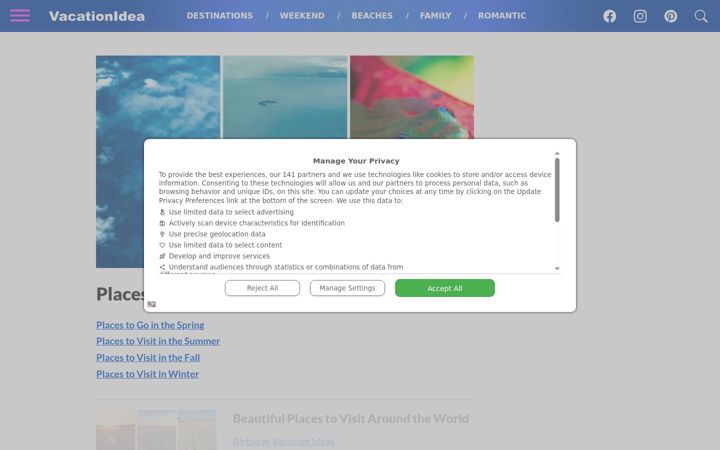Open the Instagram icon in header
Viewport: 720px width, 450px height.
click(x=640, y=16)
